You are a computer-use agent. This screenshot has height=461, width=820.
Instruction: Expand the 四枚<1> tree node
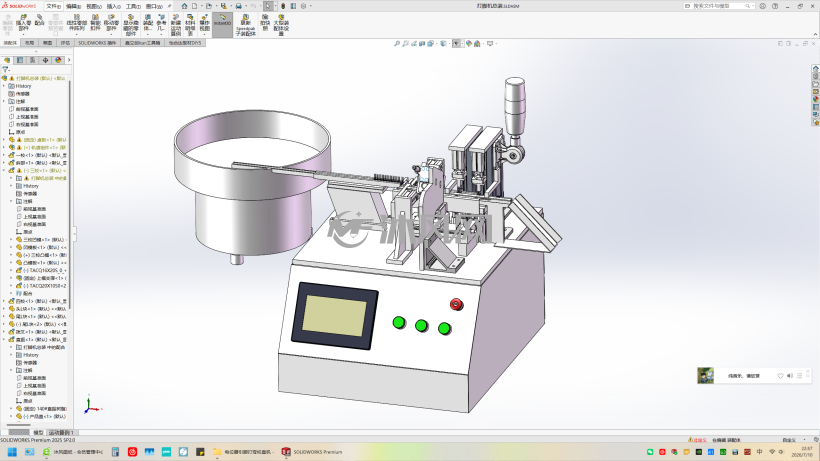pyautogui.click(x=4, y=301)
